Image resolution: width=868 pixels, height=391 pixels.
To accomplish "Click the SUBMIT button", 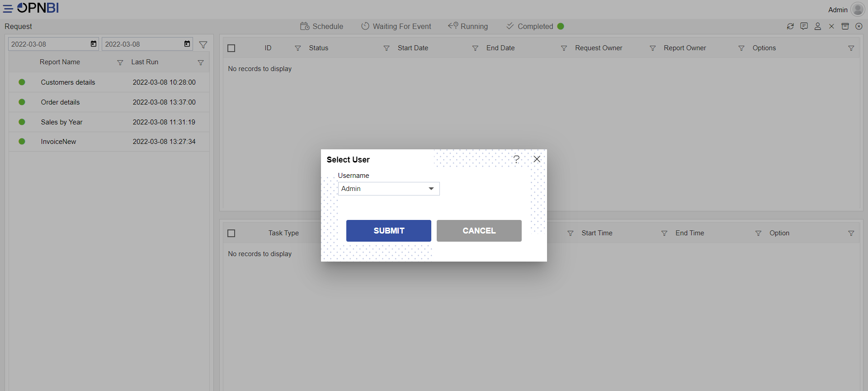I will click(389, 231).
